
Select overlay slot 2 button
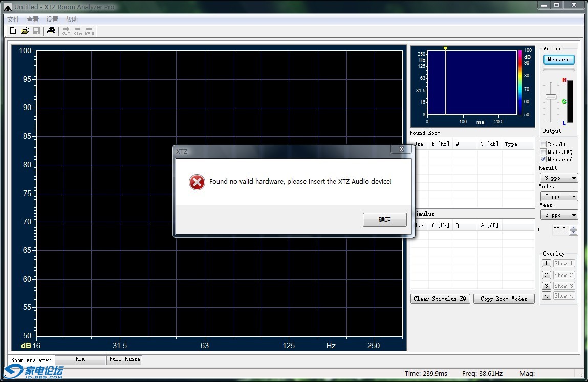[547, 275]
